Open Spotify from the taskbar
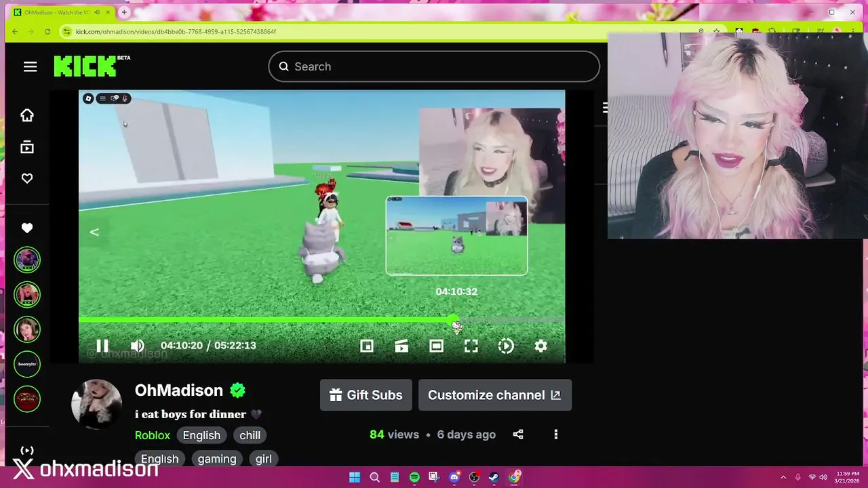This screenshot has height=488, width=868. point(414,477)
